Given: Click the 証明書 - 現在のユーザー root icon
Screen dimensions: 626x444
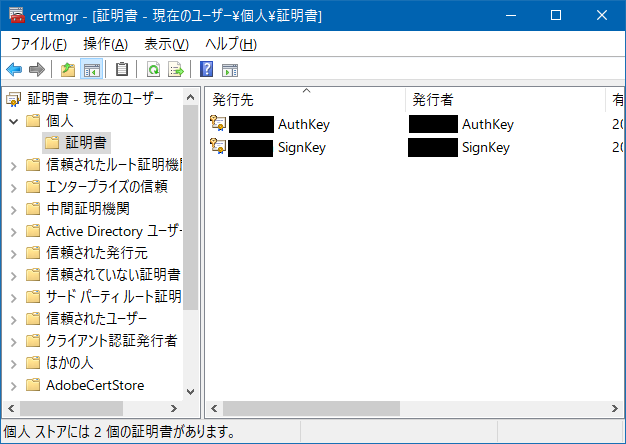Looking at the screenshot, I should 14,99.
